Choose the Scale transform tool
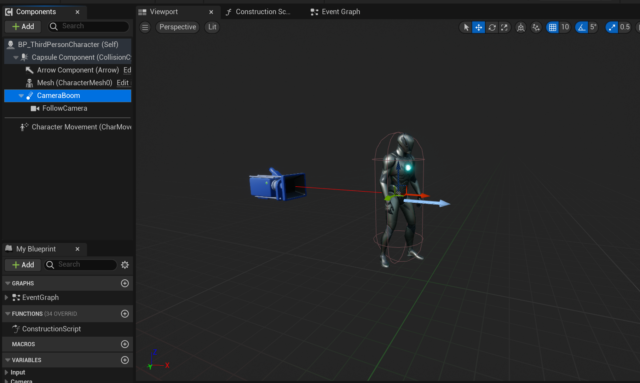This screenshot has height=383, width=640. pyautogui.click(x=504, y=27)
